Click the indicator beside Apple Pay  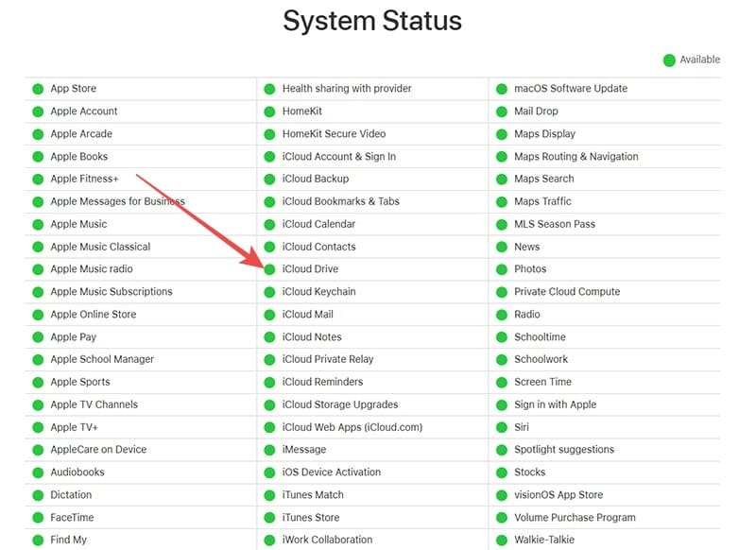[38, 336]
